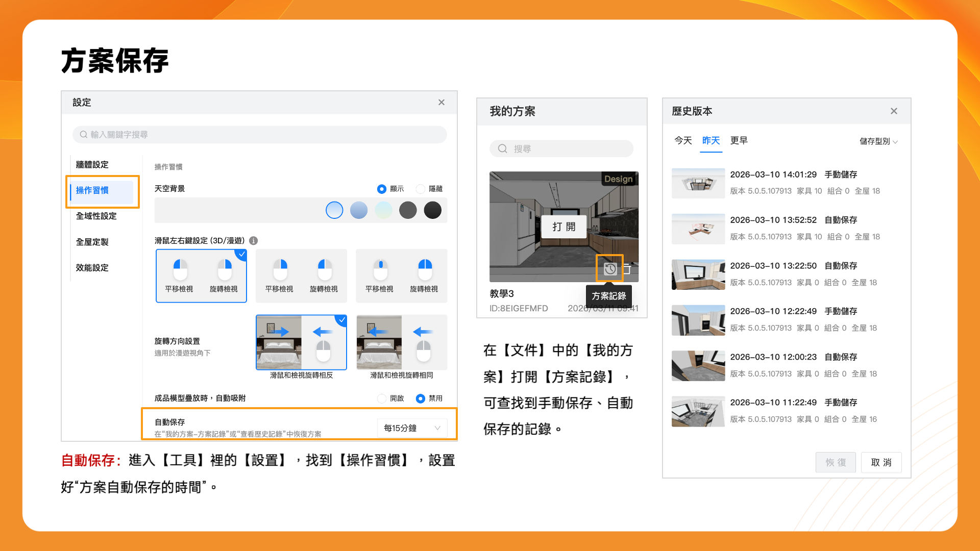Select 禁用 radio for auto snapping

421,398
